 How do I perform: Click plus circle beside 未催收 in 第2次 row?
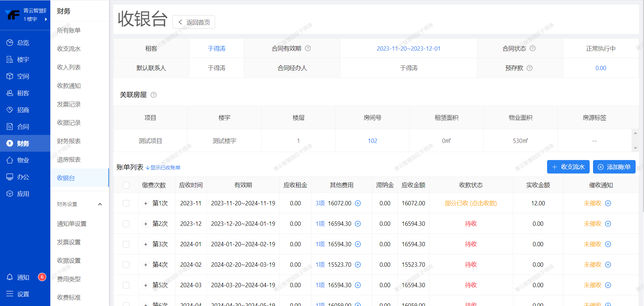click(x=608, y=224)
